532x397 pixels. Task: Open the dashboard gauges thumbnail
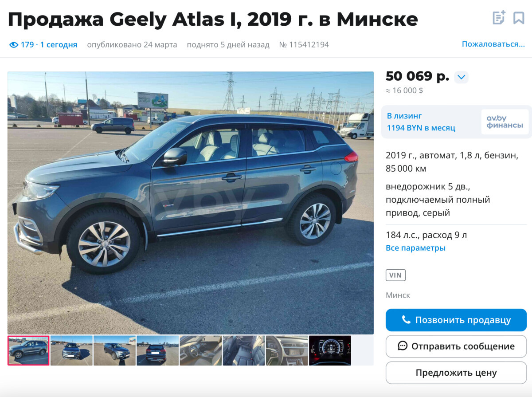[330, 350]
